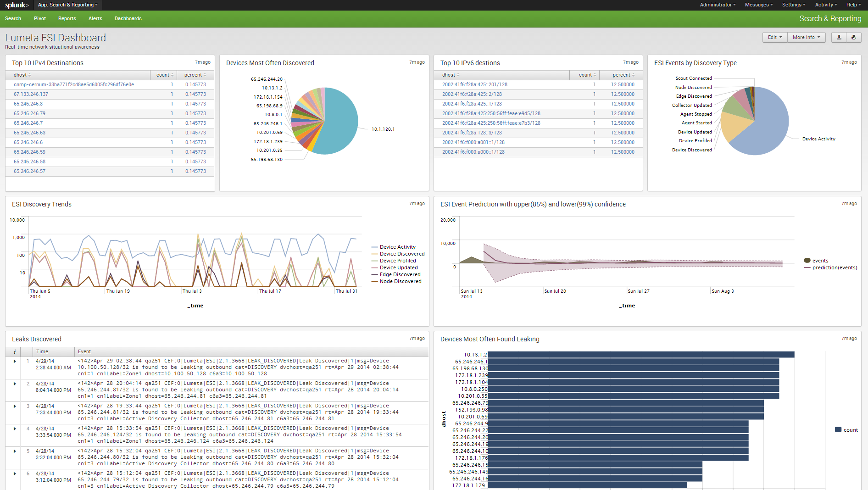
Task: Click the info column icon in Leaks Discovered
Action: [15, 351]
